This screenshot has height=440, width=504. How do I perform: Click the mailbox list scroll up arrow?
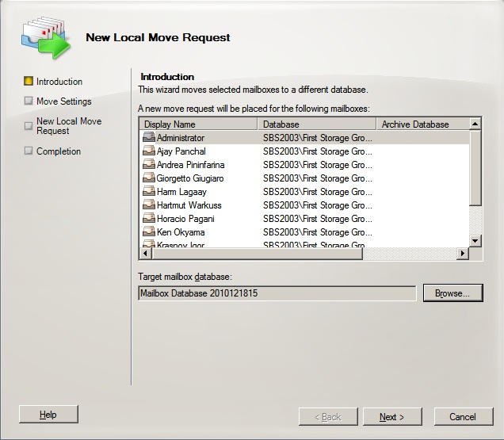475,124
